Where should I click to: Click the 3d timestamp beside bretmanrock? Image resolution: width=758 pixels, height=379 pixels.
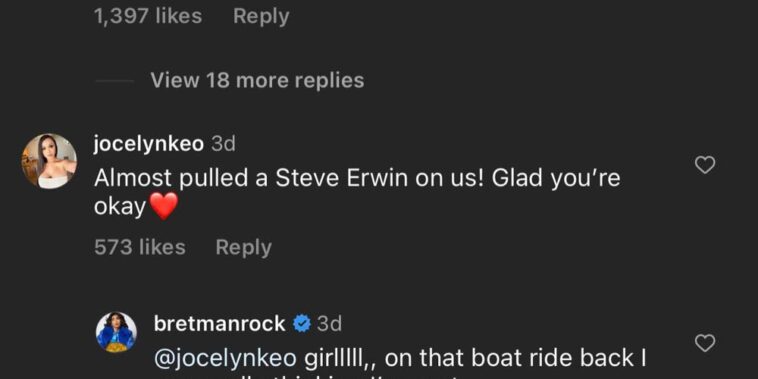(x=329, y=323)
